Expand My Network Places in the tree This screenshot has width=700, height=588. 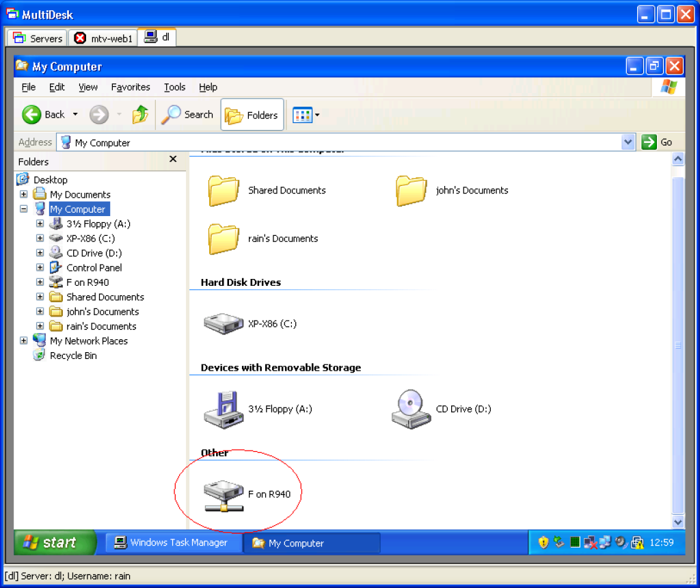pyautogui.click(x=24, y=340)
